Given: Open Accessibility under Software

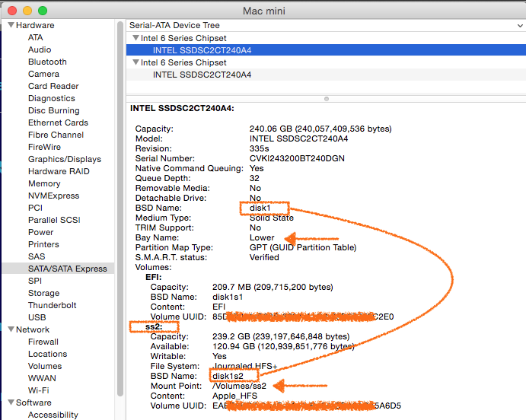Looking at the screenshot, I should [x=53, y=415].
